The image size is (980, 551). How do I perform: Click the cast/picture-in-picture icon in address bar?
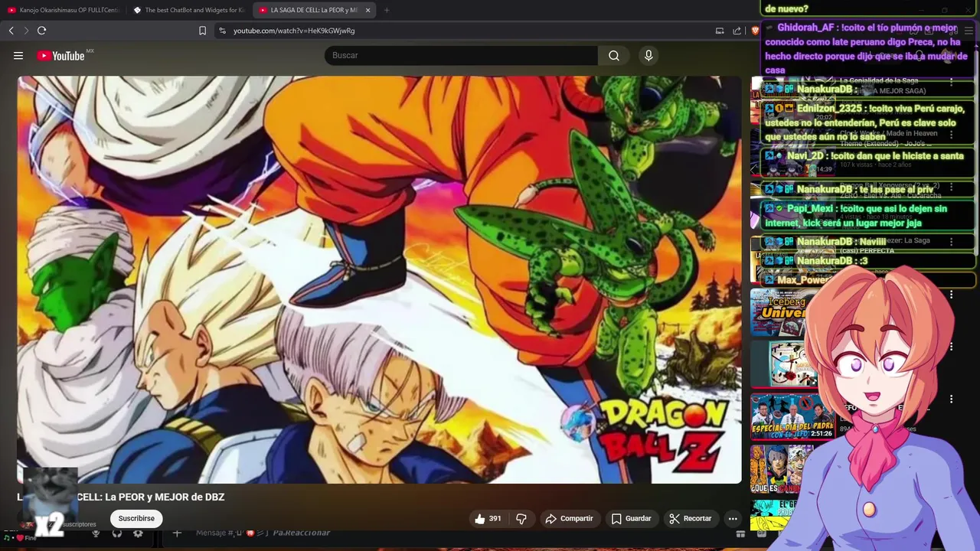pos(720,31)
